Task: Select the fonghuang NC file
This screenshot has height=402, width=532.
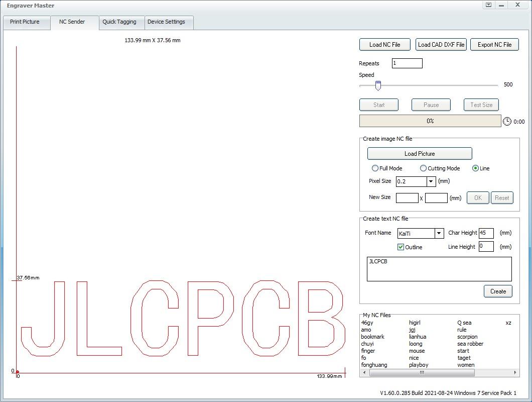Action: pos(374,365)
